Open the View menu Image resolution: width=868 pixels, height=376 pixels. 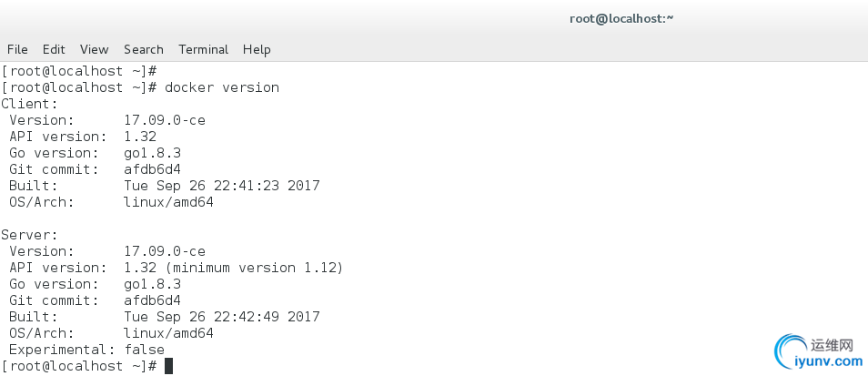pos(94,49)
